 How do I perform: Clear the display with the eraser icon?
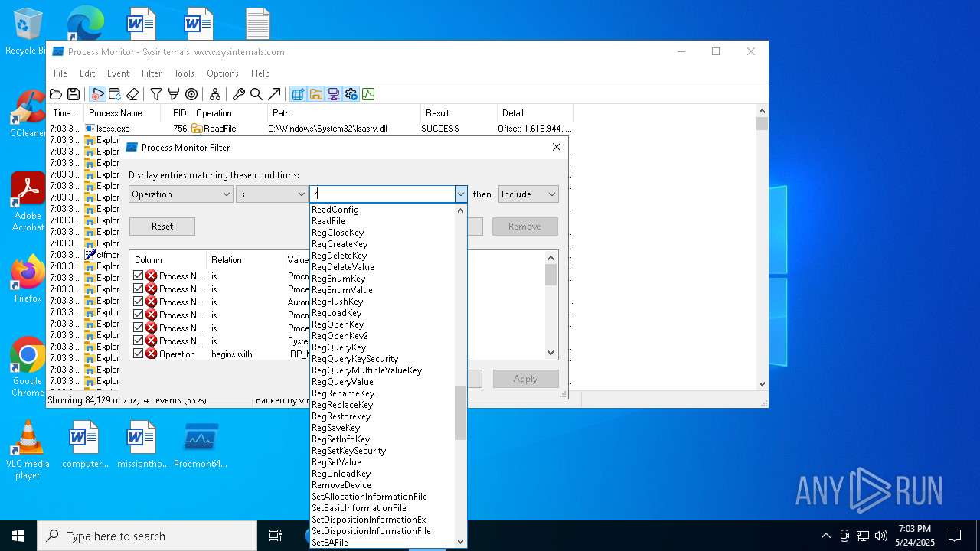pos(132,94)
